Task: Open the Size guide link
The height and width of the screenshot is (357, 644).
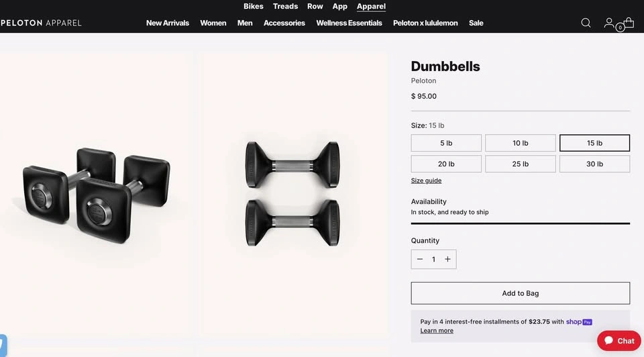Action: 426,181
